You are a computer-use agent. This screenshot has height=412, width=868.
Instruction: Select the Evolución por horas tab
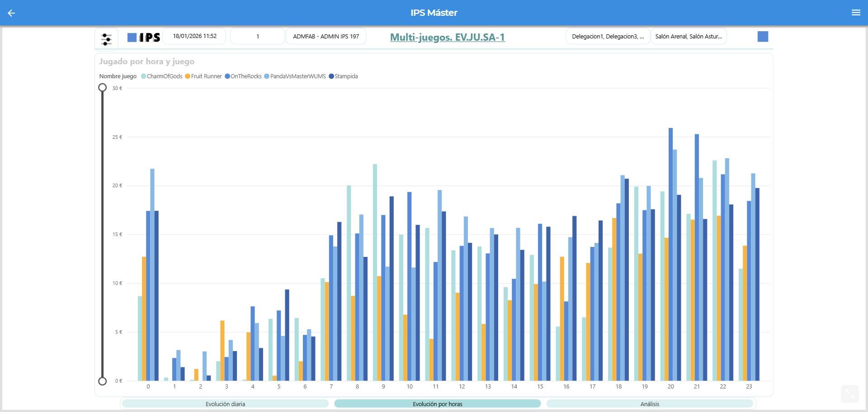pyautogui.click(x=437, y=404)
